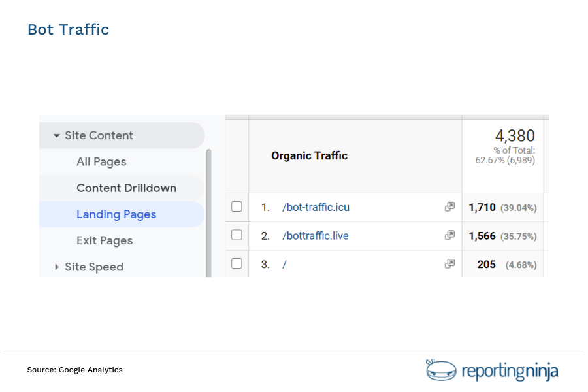Open Content Drilldown report

click(126, 188)
